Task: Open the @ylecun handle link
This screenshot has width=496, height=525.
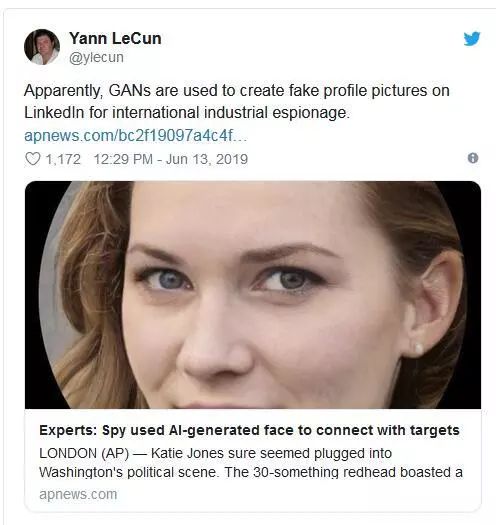Action: [x=96, y=58]
